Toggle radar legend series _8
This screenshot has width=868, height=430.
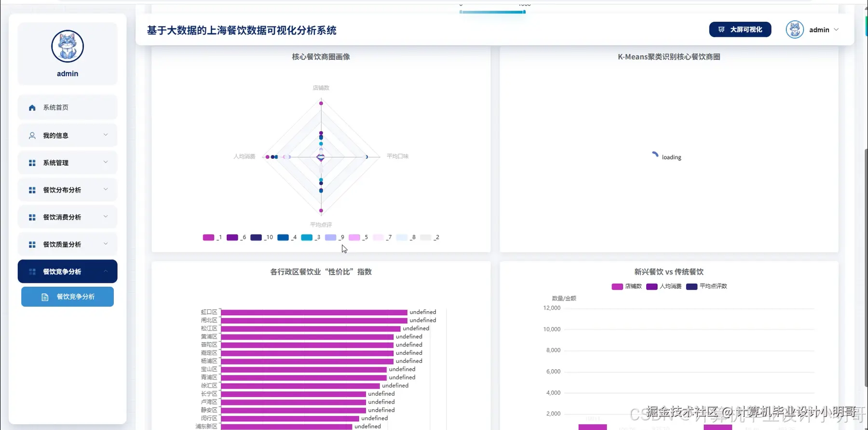pos(406,237)
